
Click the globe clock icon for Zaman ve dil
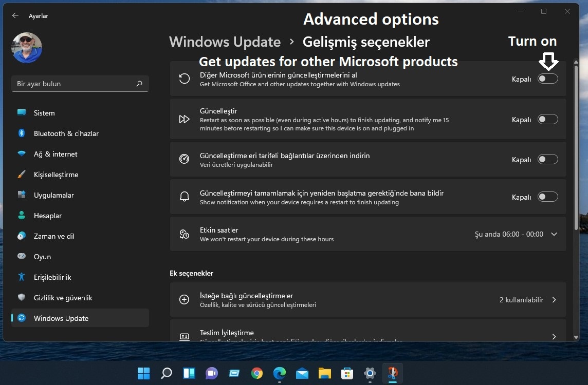pos(22,236)
